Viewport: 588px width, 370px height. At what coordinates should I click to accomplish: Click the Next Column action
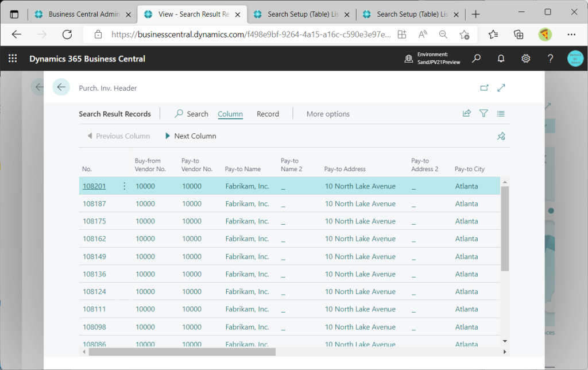[x=191, y=136]
